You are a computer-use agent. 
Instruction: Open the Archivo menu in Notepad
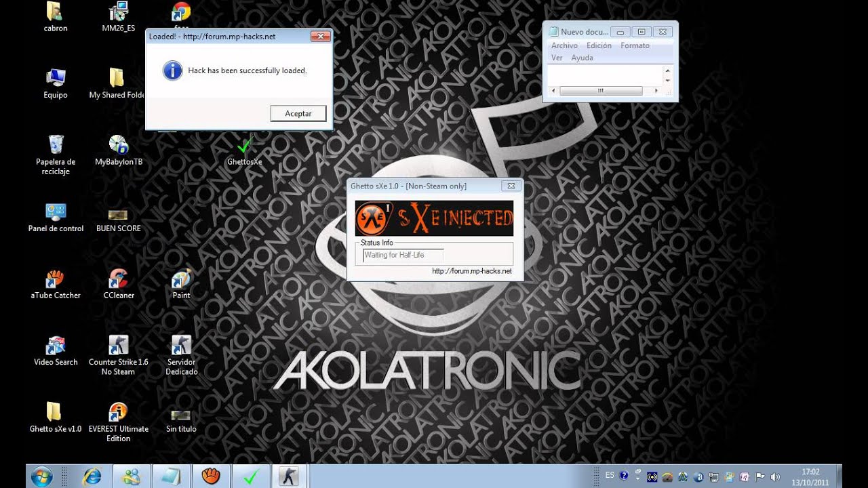(564, 45)
